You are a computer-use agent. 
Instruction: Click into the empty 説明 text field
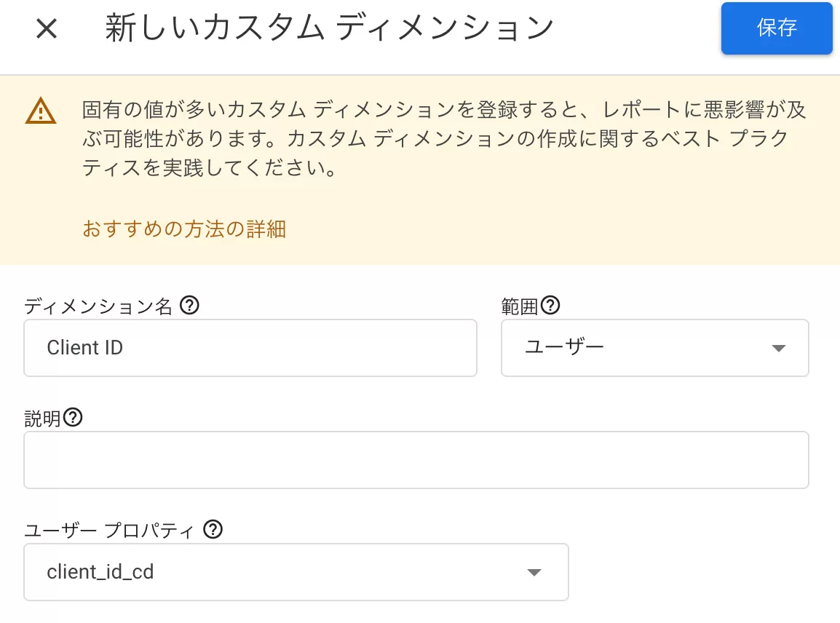(x=416, y=460)
